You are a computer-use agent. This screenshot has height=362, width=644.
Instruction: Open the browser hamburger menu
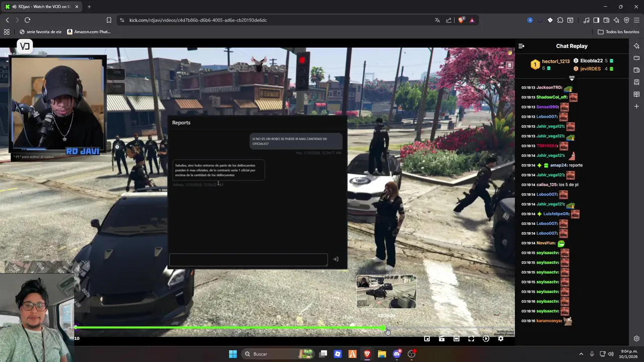(x=636, y=20)
